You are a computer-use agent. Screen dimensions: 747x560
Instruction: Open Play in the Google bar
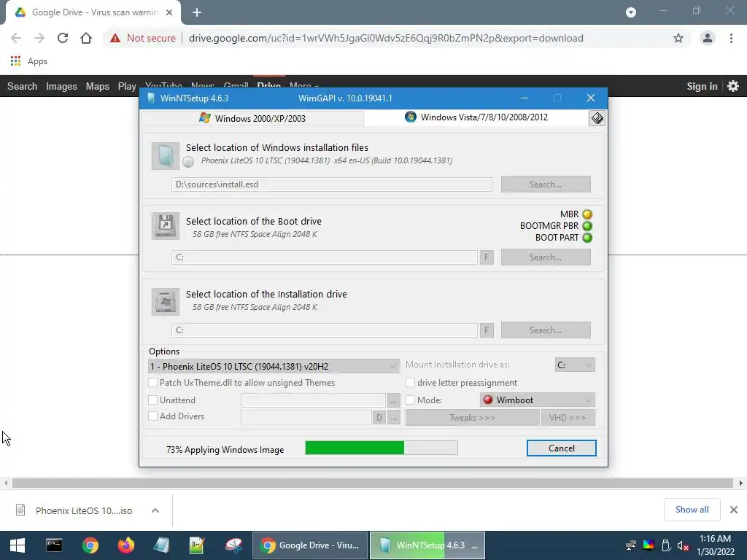tap(127, 86)
